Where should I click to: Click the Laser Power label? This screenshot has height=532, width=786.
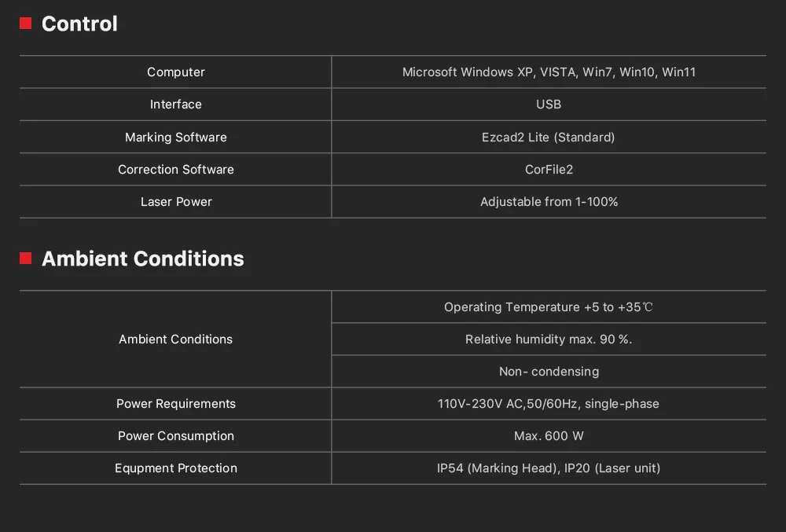pyautogui.click(x=176, y=202)
